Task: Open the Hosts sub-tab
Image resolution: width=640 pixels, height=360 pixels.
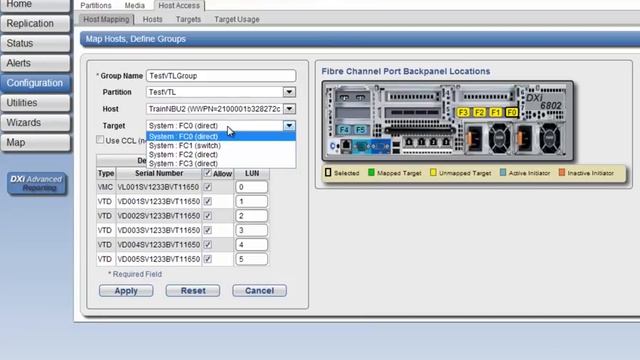Action: pyautogui.click(x=153, y=19)
